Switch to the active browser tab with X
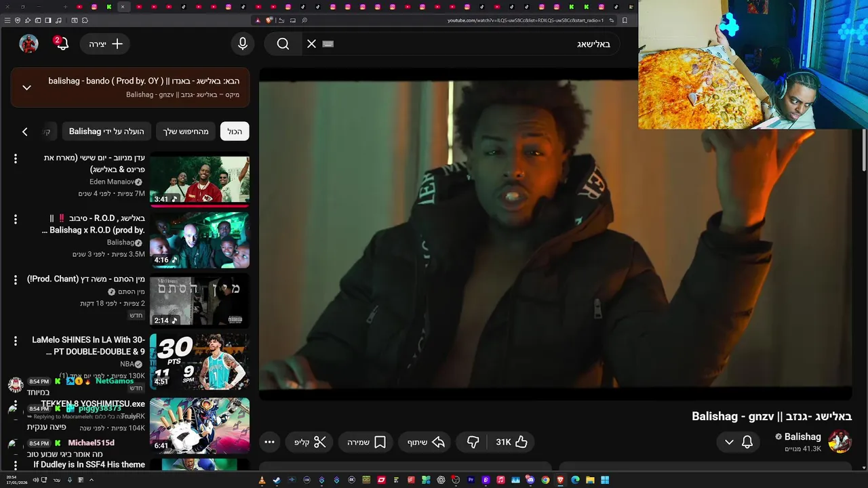Image resolution: width=868 pixels, height=488 pixels. (123, 7)
